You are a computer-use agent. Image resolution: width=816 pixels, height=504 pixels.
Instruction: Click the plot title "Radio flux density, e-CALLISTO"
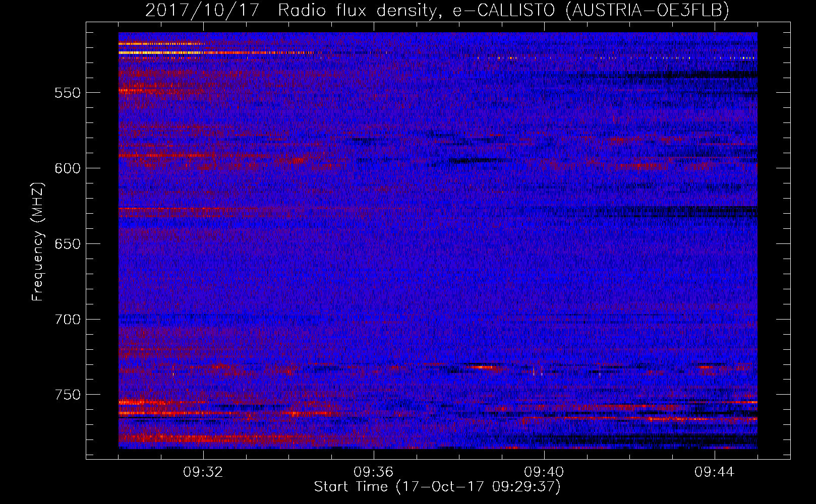pos(417,11)
